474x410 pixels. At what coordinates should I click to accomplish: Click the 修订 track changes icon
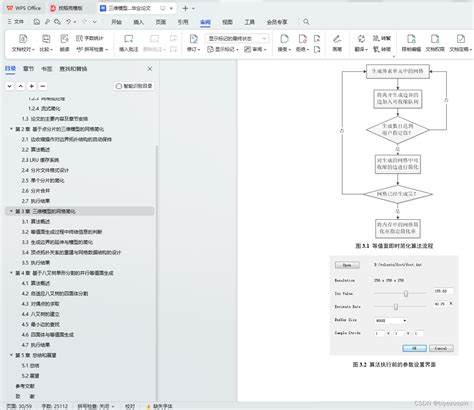(x=193, y=39)
